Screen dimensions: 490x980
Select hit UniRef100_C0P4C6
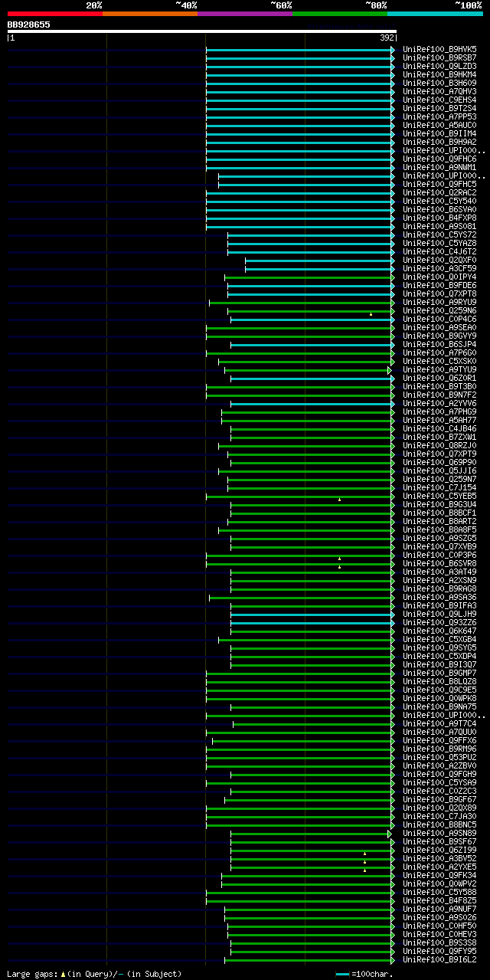click(x=439, y=319)
